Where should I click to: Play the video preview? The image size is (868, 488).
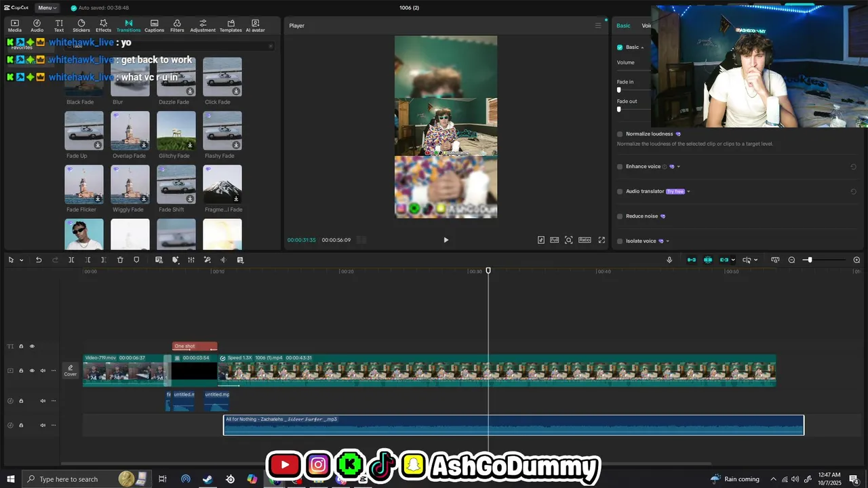click(446, 240)
